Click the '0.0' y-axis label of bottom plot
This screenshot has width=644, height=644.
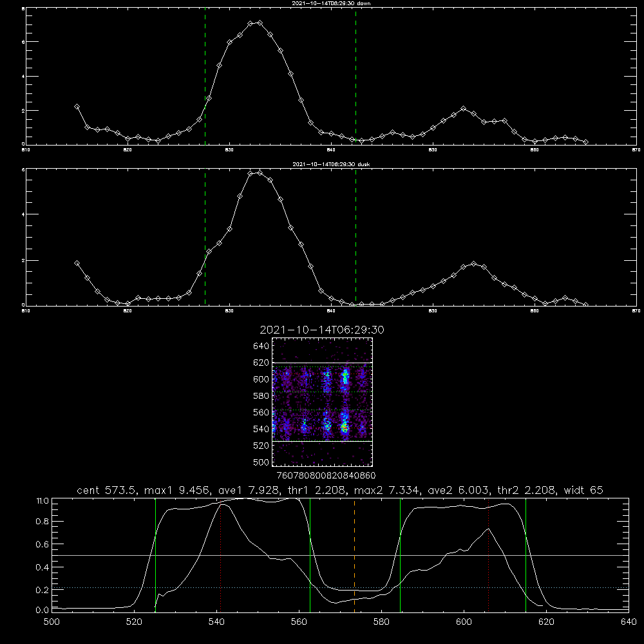43,611
